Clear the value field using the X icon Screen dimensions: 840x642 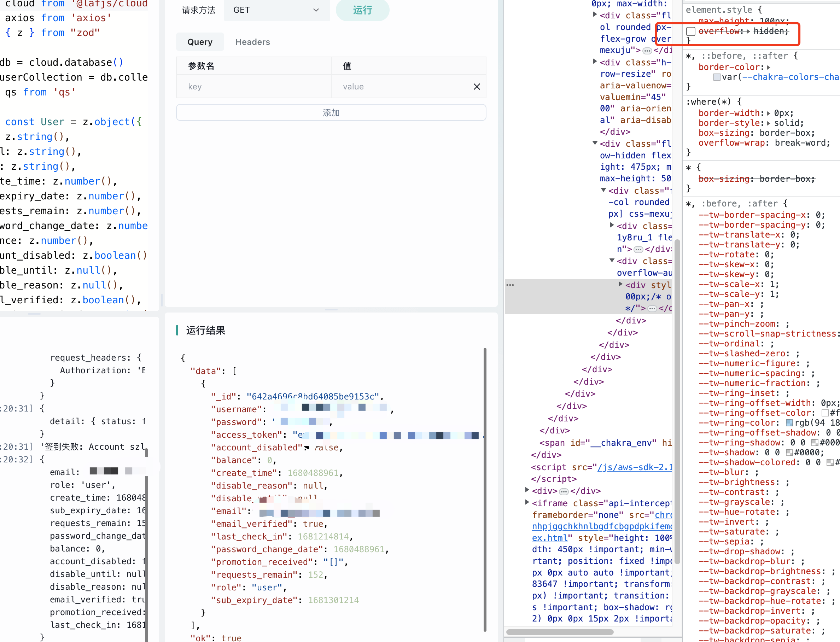[x=477, y=86]
